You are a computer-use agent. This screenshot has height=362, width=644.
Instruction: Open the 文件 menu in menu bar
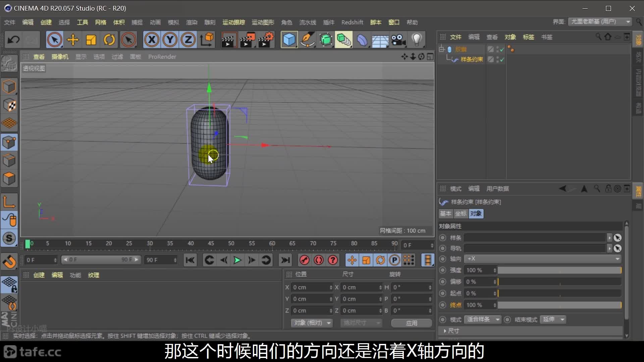[10, 22]
